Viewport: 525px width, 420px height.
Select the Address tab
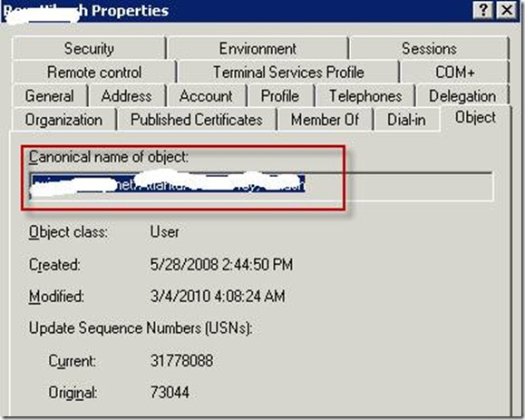pyautogui.click(x=127, y=96)
